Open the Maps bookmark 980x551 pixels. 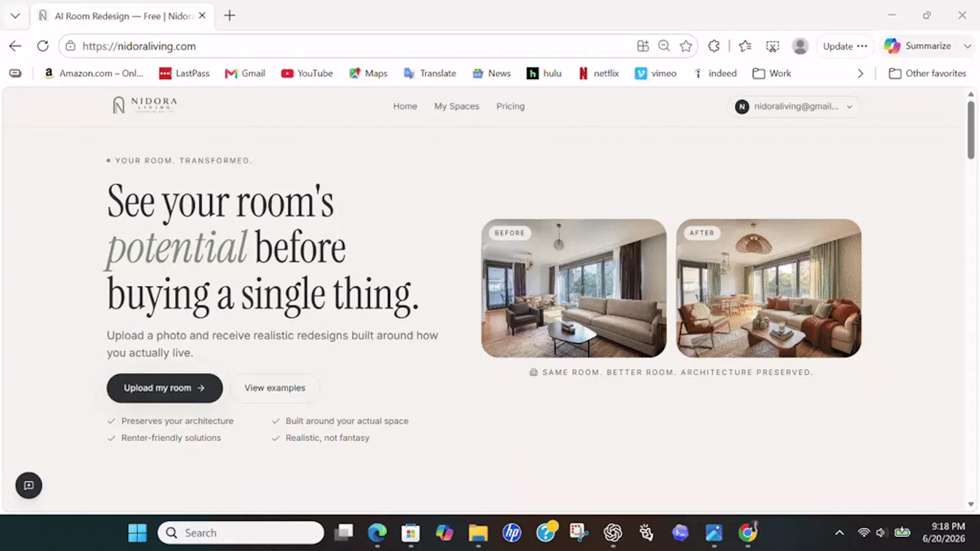[x=368, y=73]
